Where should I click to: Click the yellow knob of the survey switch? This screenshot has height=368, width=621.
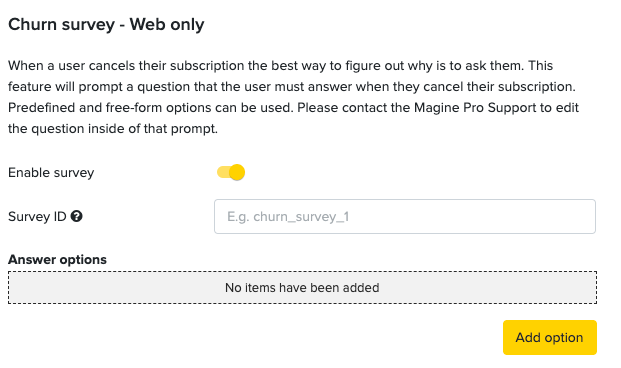[237, 172]
